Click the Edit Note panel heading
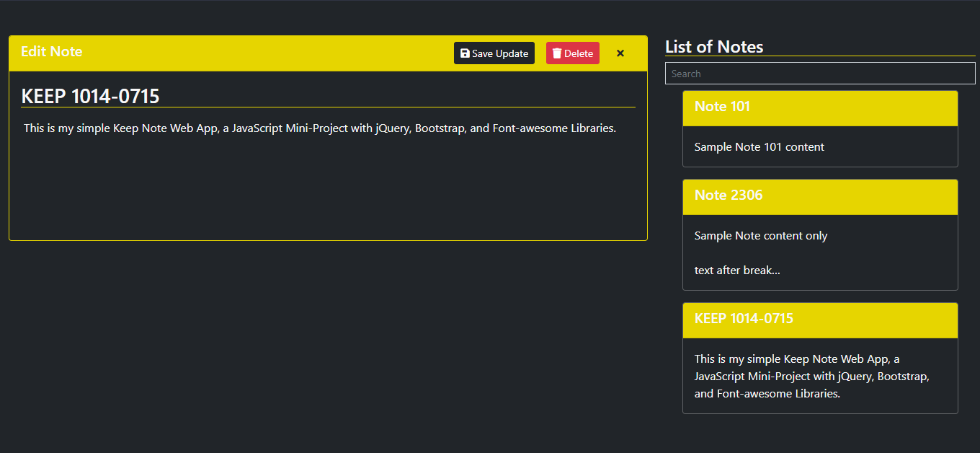Image resolution: width=980 pixels, height=453 pixels. coord(51,51)
